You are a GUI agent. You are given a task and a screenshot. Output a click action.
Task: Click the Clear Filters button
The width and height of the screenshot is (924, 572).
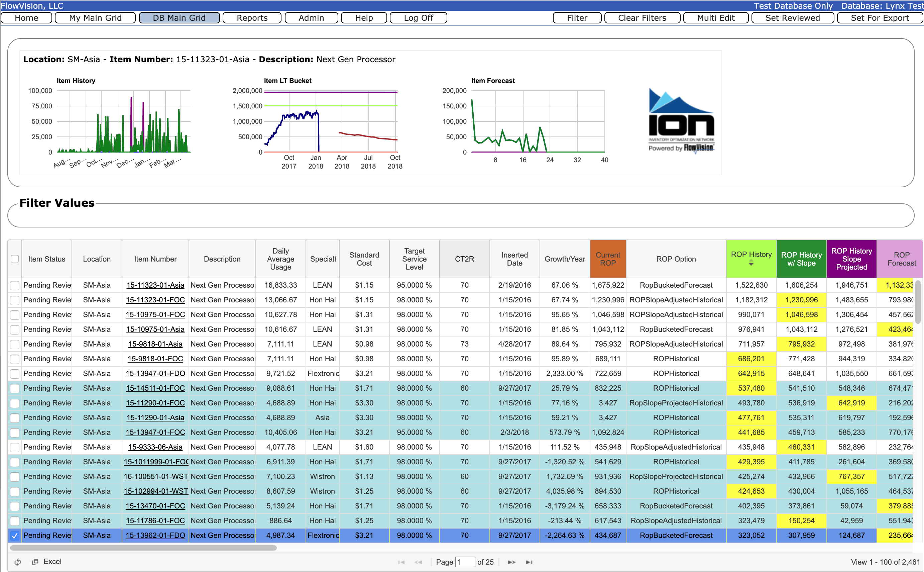click(642, 17)
